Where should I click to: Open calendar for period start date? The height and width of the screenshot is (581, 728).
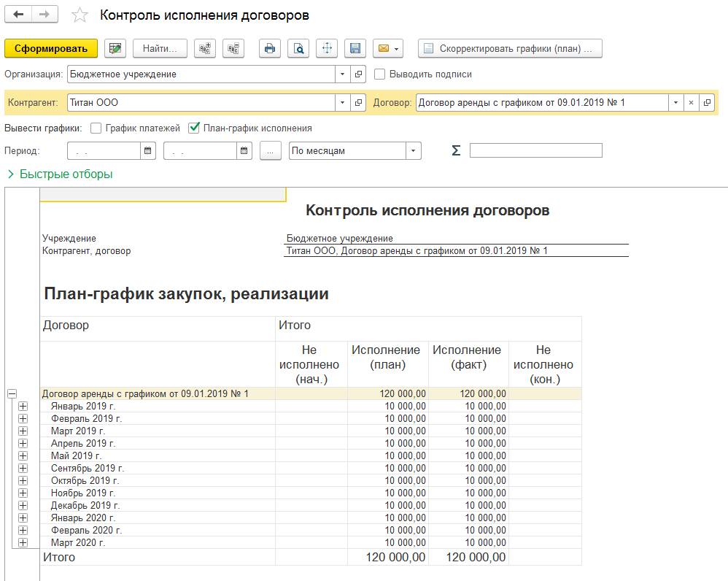tap(149, 151)
